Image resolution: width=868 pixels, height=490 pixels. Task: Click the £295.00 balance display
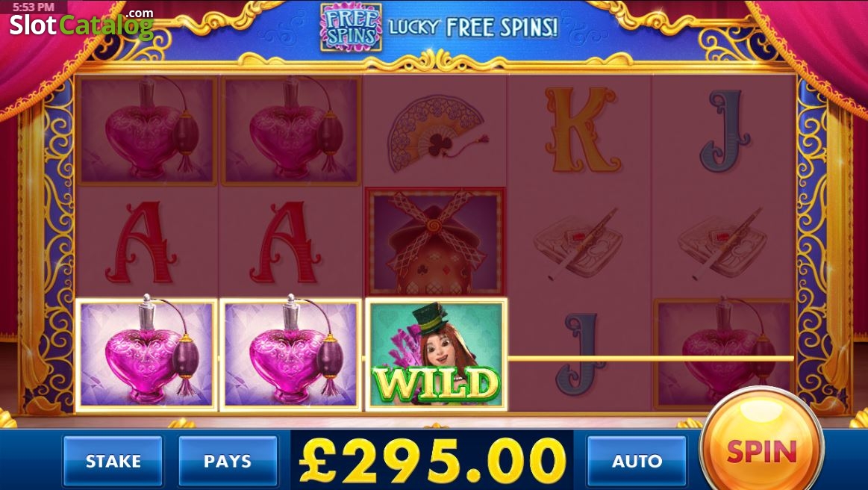(432, 461)
